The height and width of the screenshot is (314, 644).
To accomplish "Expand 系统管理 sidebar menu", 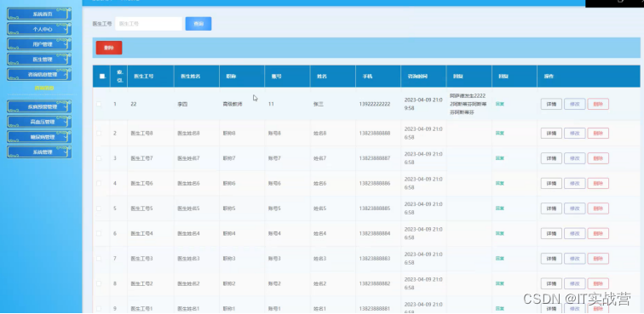I will click(x=39, y=151).
